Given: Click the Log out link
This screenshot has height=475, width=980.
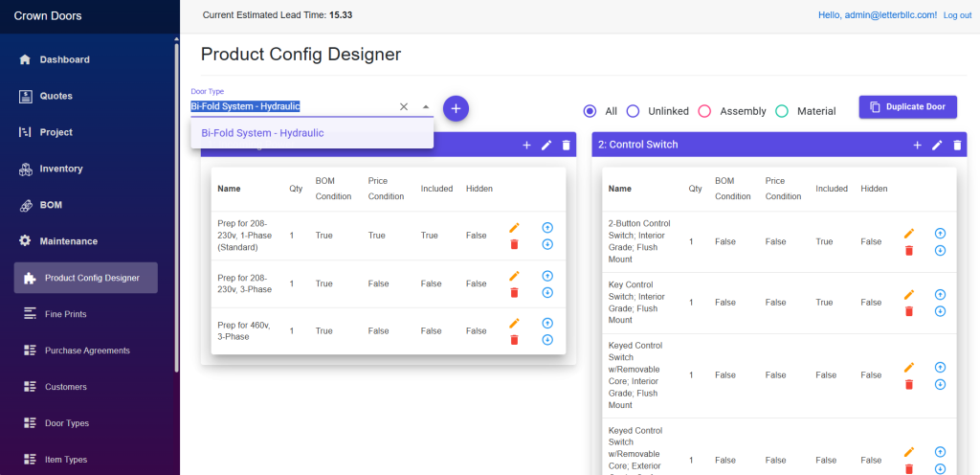Looking at the screenshot, I should (957, 15).
